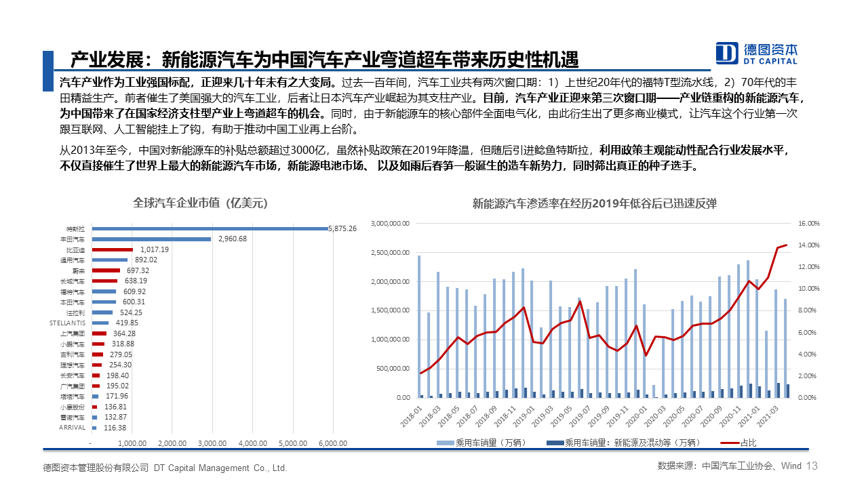Click the 法拉利 row label
Screen dimensions: 868x488
(x=76, y=312)
